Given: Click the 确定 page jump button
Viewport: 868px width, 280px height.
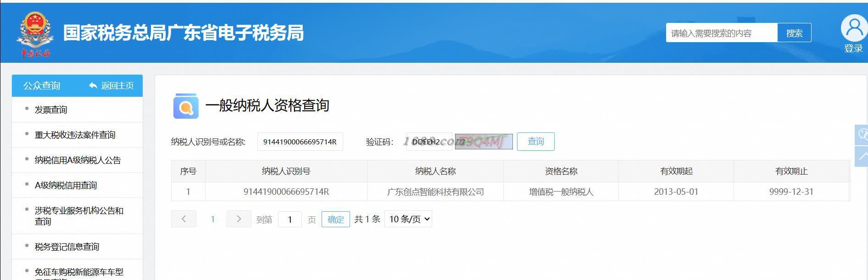Looking at the screenshot, I should 335,219.
